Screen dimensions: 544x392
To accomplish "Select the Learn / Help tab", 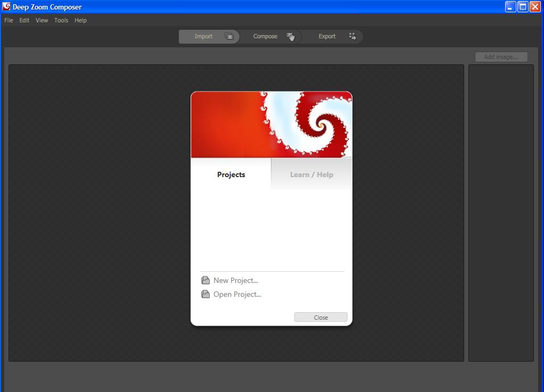I will pos(311,174).
